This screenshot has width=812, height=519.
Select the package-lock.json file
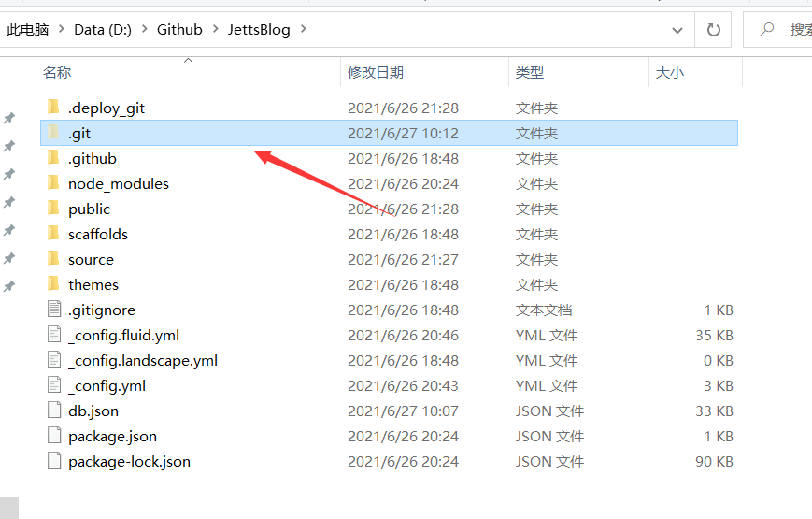pyautogui.click(x=129, y=461)
